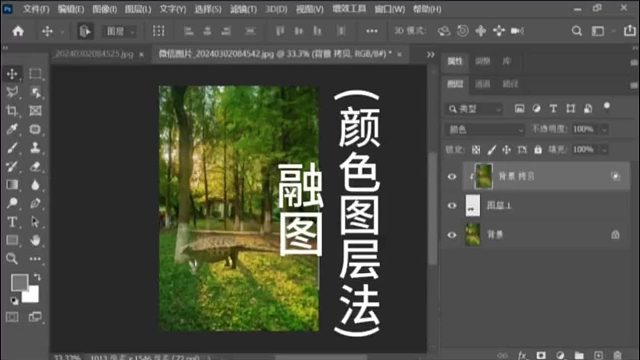Toggle lock transparent pixels

click(476, 150)
